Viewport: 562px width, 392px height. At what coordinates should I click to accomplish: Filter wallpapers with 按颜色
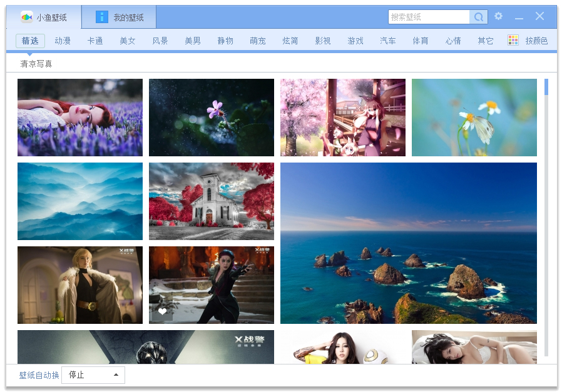click(536, 41)
